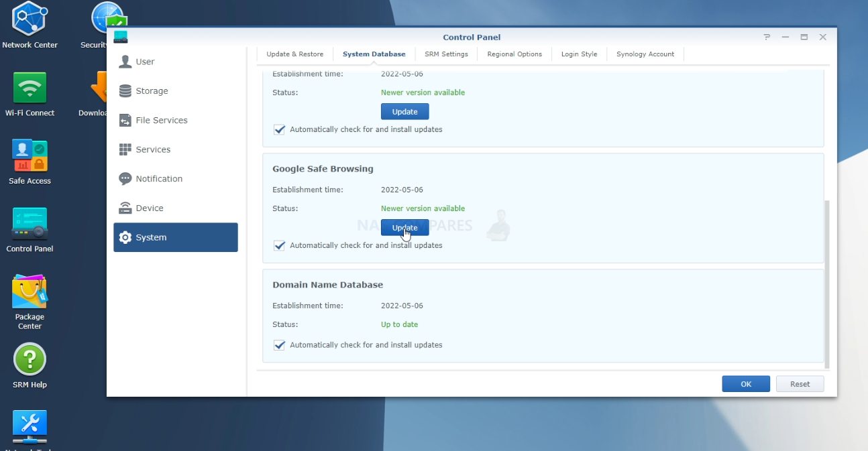Click the Control Panel help question mark

click(x=767, y=38)
